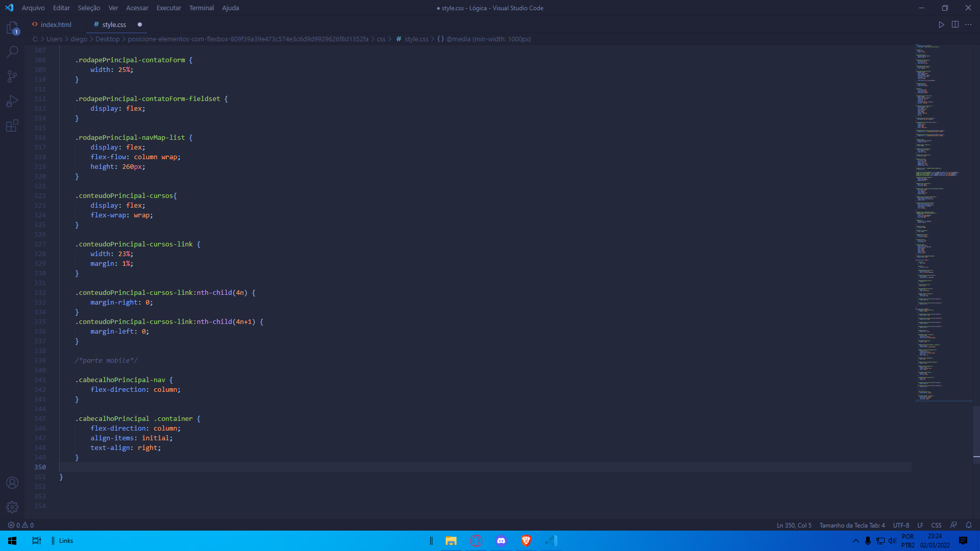This screenshot has height=551, width=980.
Task: Split the editor to the right
Action: (955, 24)
